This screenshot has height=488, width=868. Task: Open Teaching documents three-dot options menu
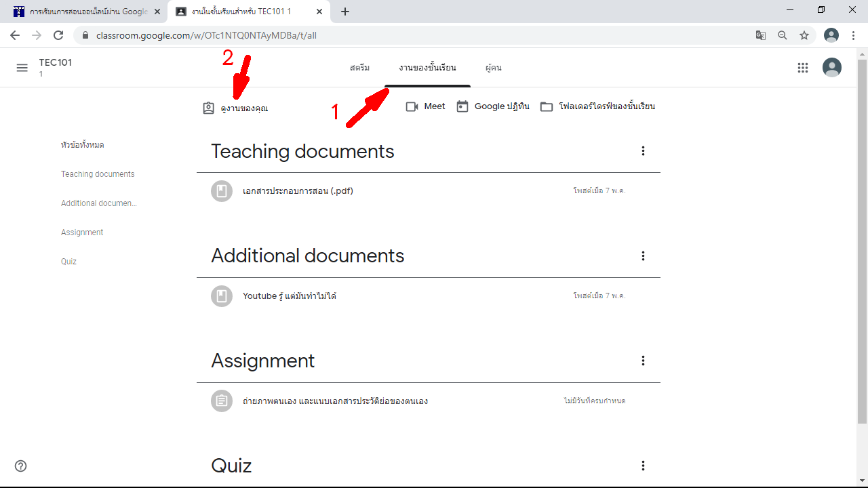click(x=643, y=151)
